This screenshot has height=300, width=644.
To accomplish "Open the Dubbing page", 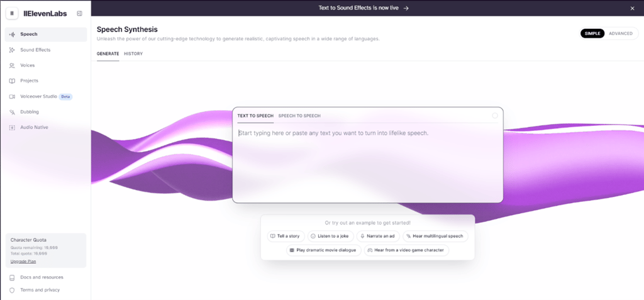I will tap(46, 112).
